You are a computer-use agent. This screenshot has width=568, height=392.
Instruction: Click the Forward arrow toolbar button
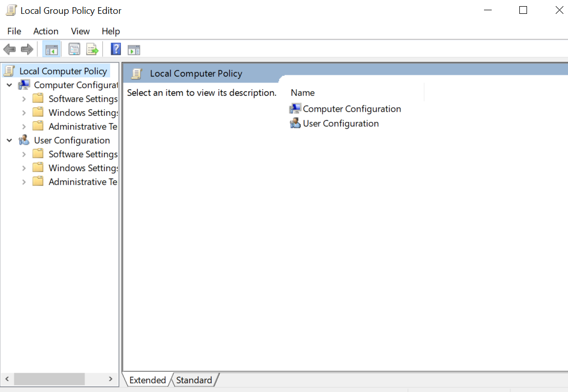[x=27, y=50]
